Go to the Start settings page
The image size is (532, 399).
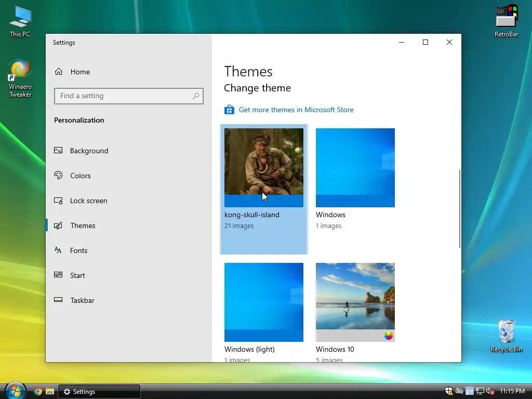(129, 275)
